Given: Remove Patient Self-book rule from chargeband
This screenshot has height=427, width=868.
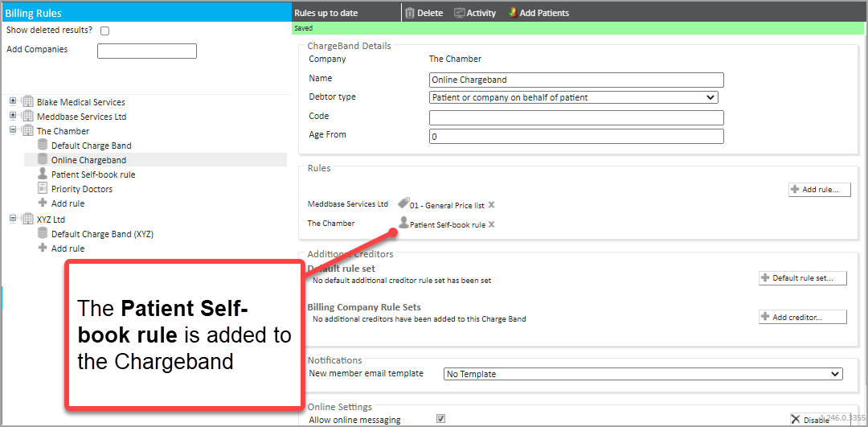Looking at the screenshot, I should [x=492, y=224].
